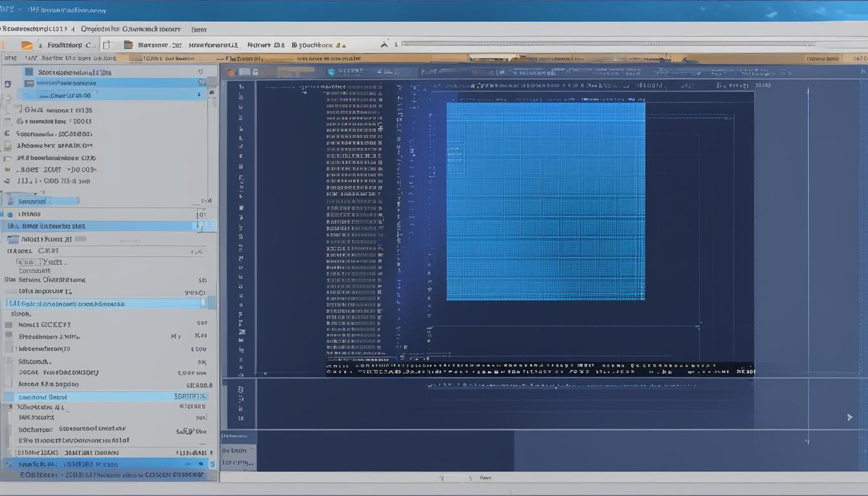Click the teal cube icon above the dark editor
This screenshot has height=496, width=868.
coord(331,72)
